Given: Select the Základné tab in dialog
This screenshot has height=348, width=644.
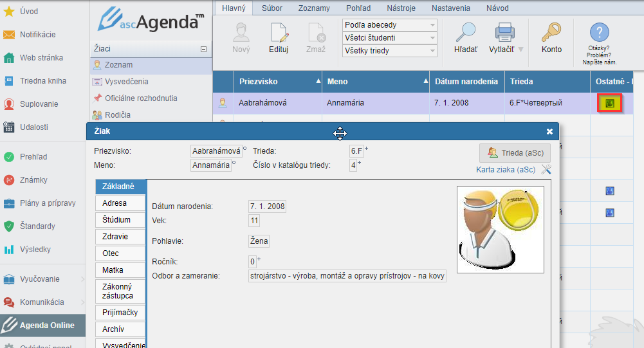Looking at the screenshot, I should coord(121,187).
